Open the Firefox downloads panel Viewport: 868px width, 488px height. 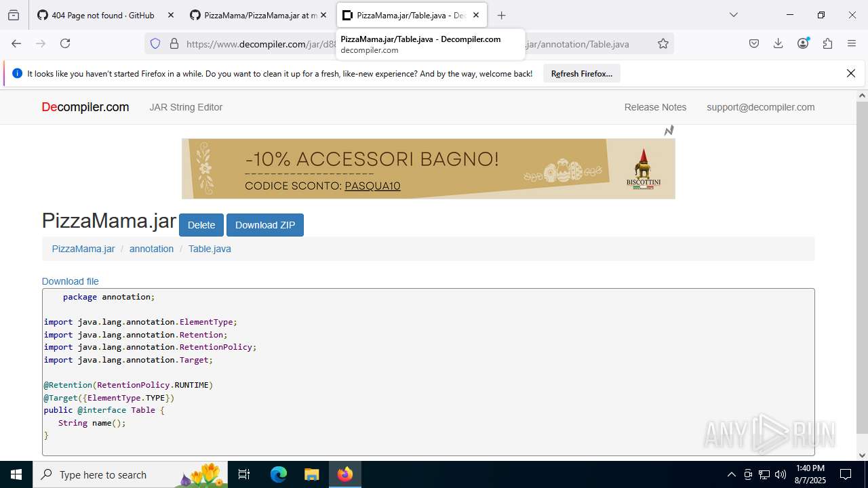(x=778, y=43)
